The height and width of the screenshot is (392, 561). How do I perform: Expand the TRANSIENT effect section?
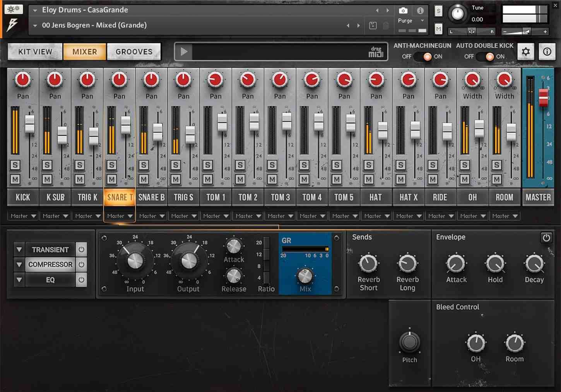pyautogui.click(x=19, y=249)
